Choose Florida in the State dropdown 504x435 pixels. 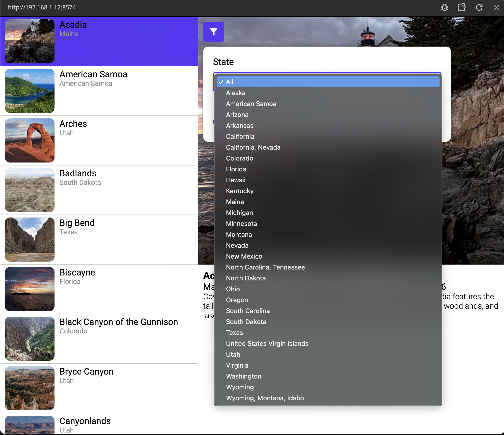328,169
